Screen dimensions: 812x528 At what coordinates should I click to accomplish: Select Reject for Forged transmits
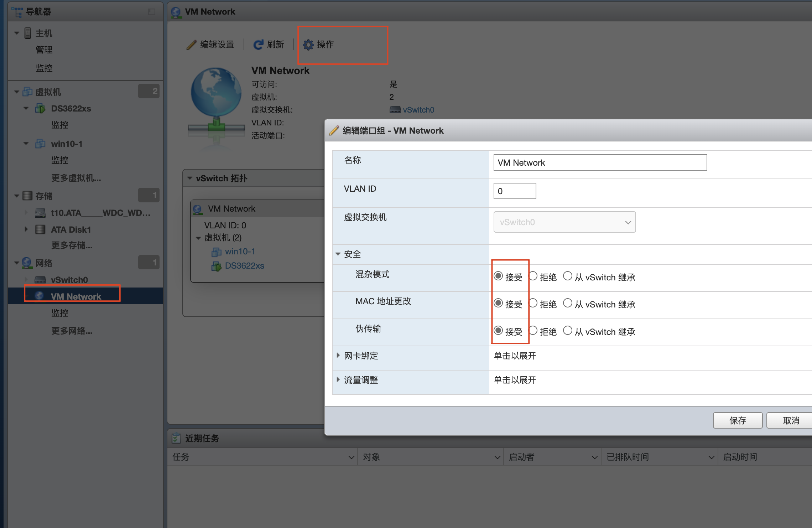(x=533, y=331)
